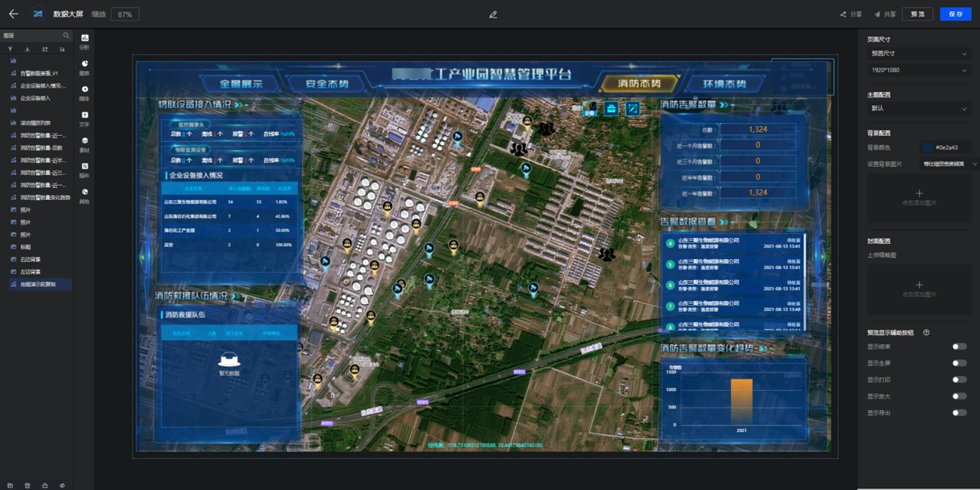Click the 共享 option
Image resolution: width=980 pixels, height=490 pixels.
click(x=885, y=14)
